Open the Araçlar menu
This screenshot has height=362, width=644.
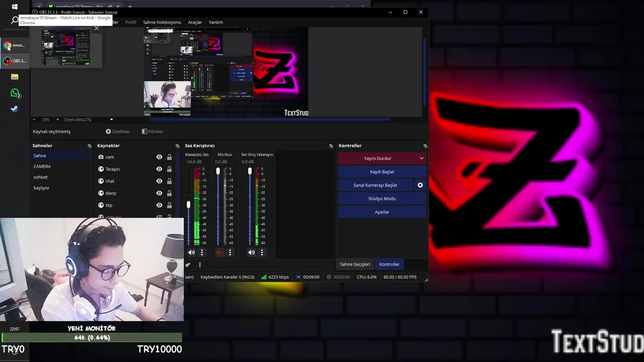coord(195,22)
